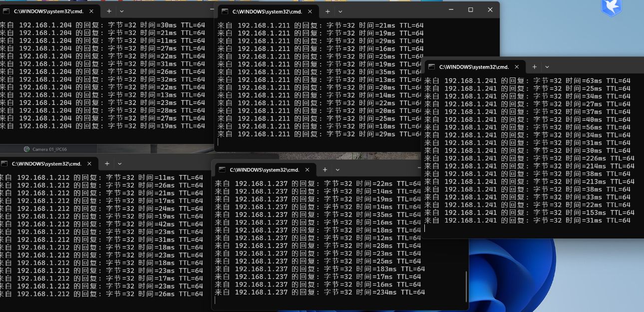Close the tab in the 192.168.1.212 window
This screenshot has width=644, height=312.
click(x=89, y=163)
